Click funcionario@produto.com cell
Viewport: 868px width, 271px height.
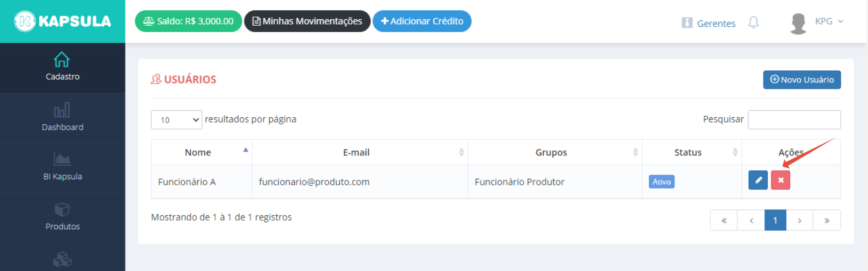(x=360, y=182)
